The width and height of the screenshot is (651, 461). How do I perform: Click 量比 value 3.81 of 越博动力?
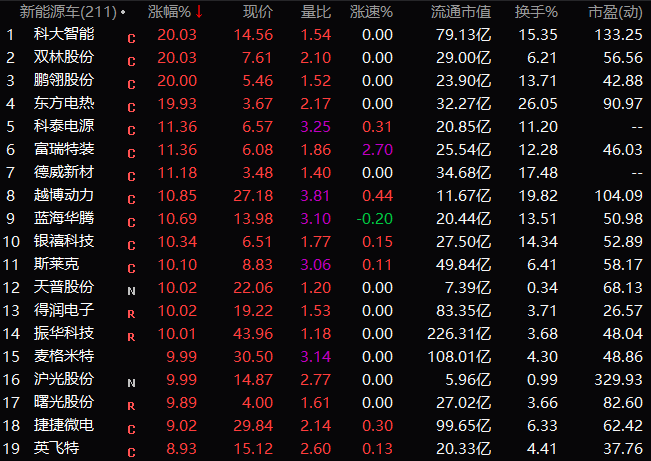click(316, 196)
